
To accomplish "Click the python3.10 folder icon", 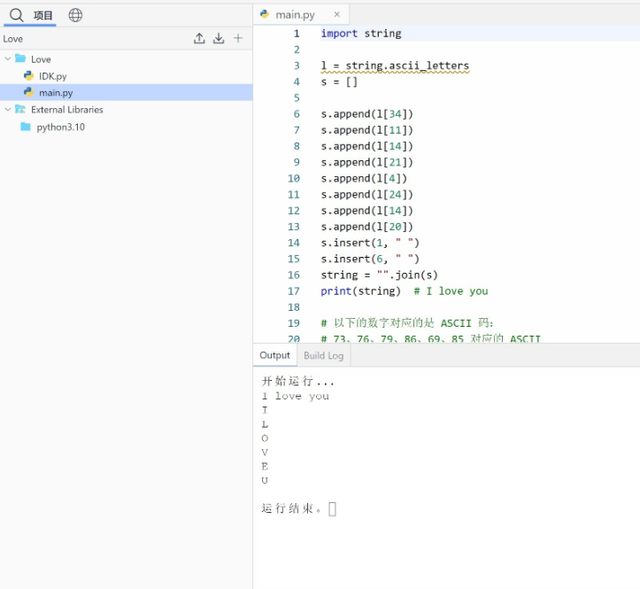I will (x=25, y=127).
